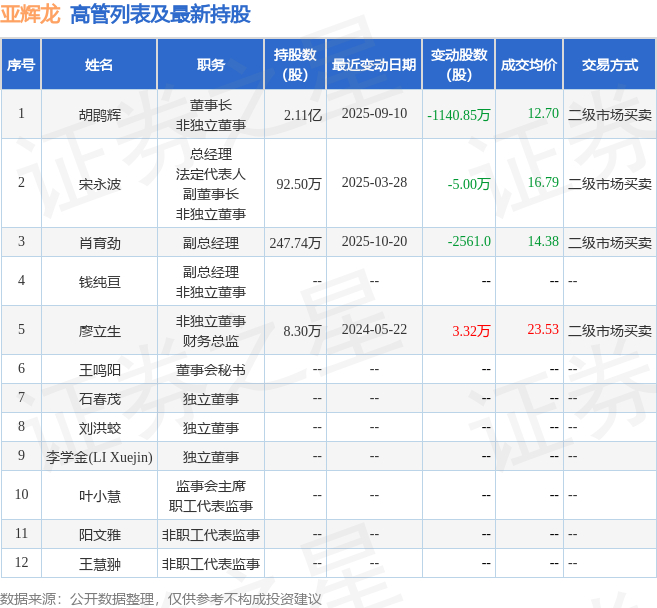Click the date 2024-05-22
The image size is (657, 608).
pyautogui.click(x=374, y=330)
